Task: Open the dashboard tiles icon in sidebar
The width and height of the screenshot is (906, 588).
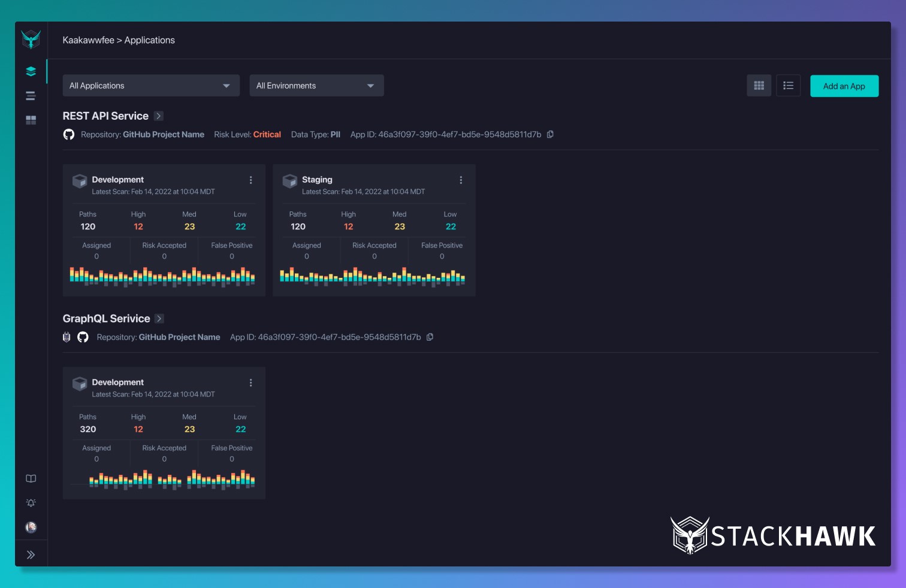Action: 31,120
